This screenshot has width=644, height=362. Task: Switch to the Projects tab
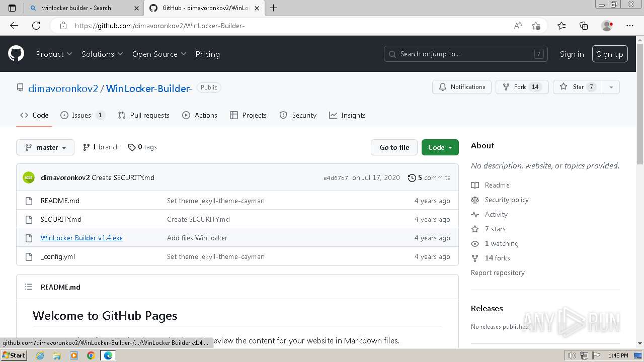click(x=248, y=115)
